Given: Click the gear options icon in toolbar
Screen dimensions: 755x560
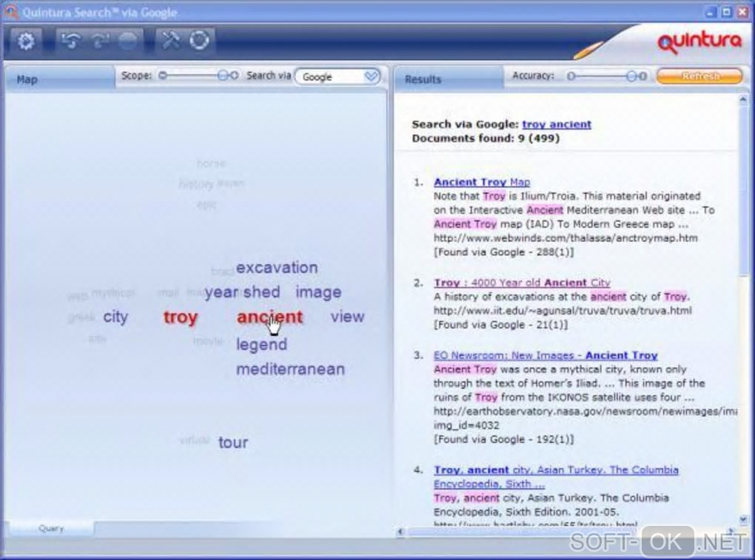Looking at the screenshot, I should (x=25, y=41).
